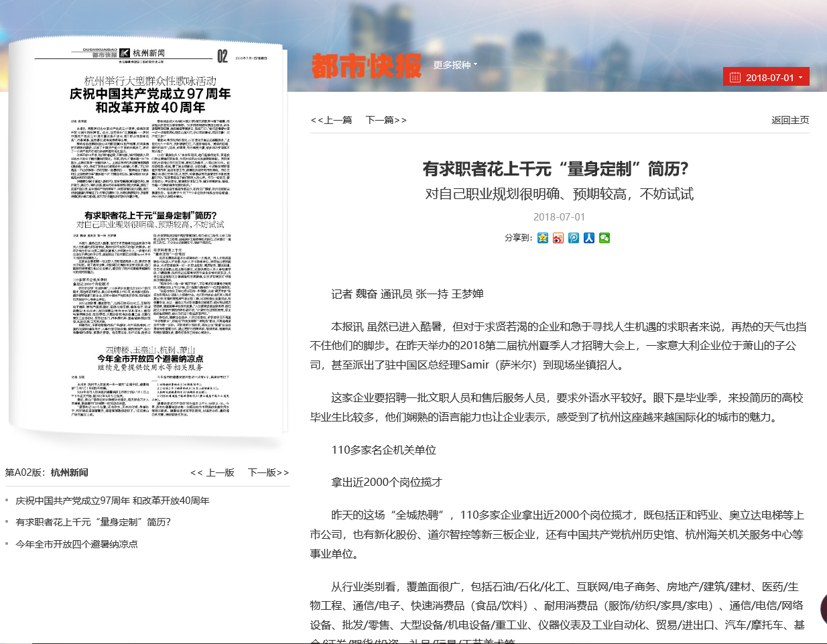The width and height of the screenshot is (827, 644).
Task: Return to home via 返回主页
Action: (x=789, y=120)
